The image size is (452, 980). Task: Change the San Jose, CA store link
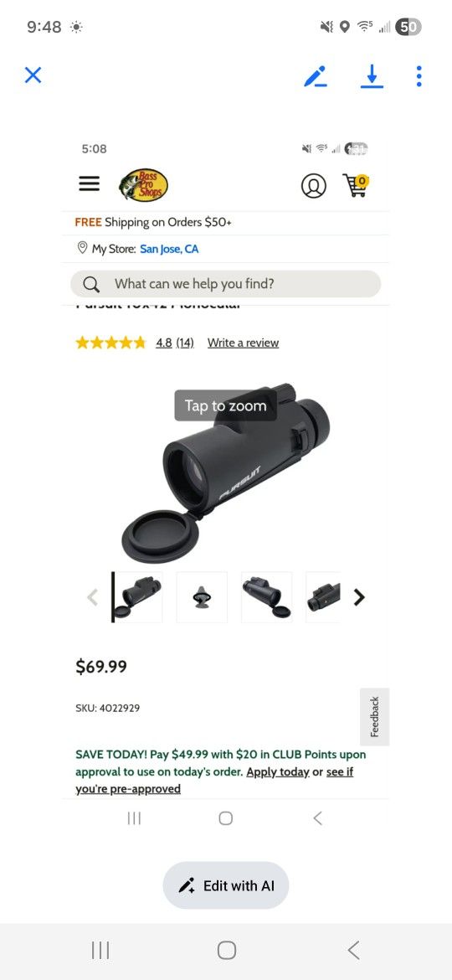click(x=169, y=249)
